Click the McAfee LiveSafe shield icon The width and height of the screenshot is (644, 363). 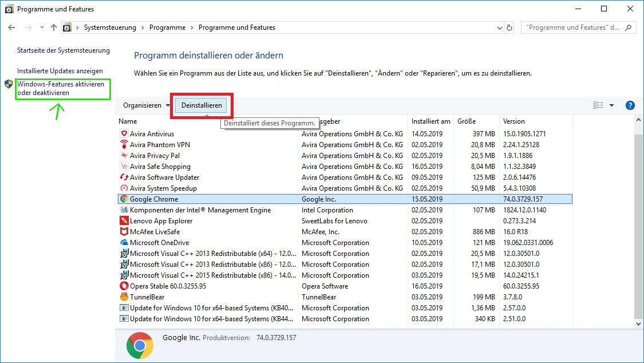tap(124, 231)
